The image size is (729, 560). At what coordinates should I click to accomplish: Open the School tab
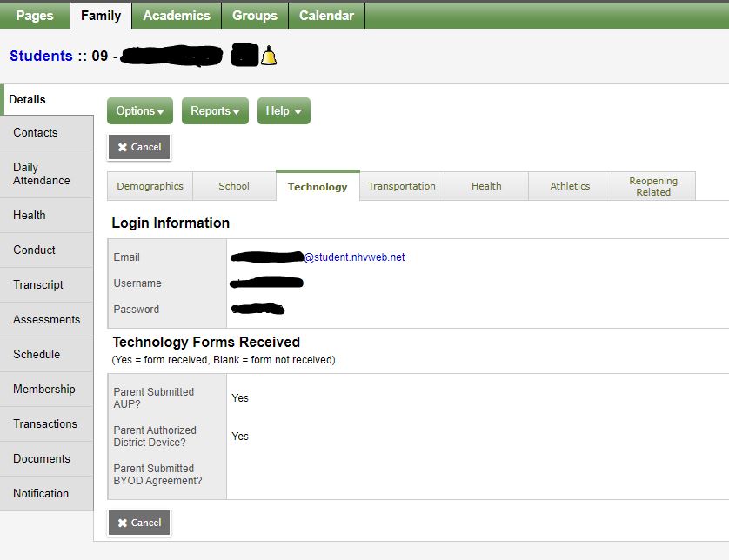tap(234, 186)
